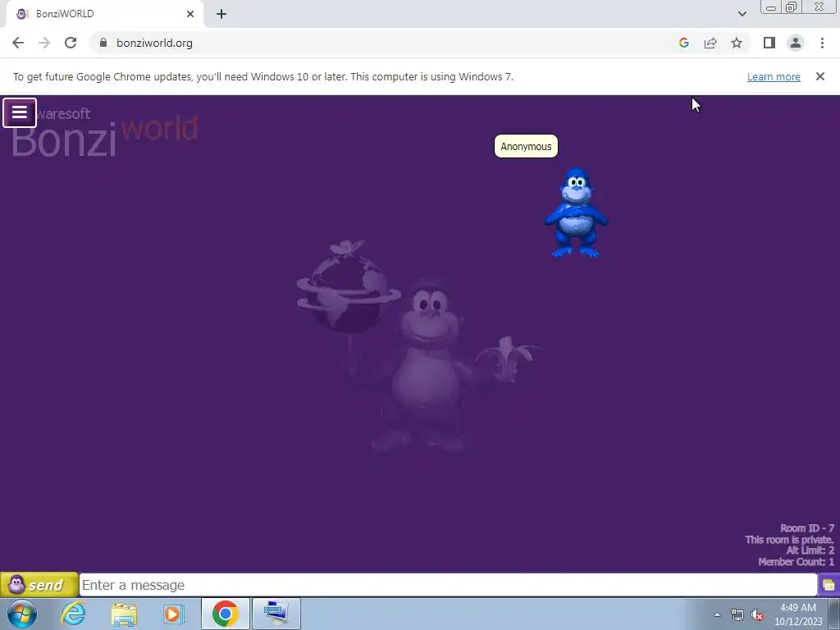
Task: Send the chat message
Action: [39, 584]
